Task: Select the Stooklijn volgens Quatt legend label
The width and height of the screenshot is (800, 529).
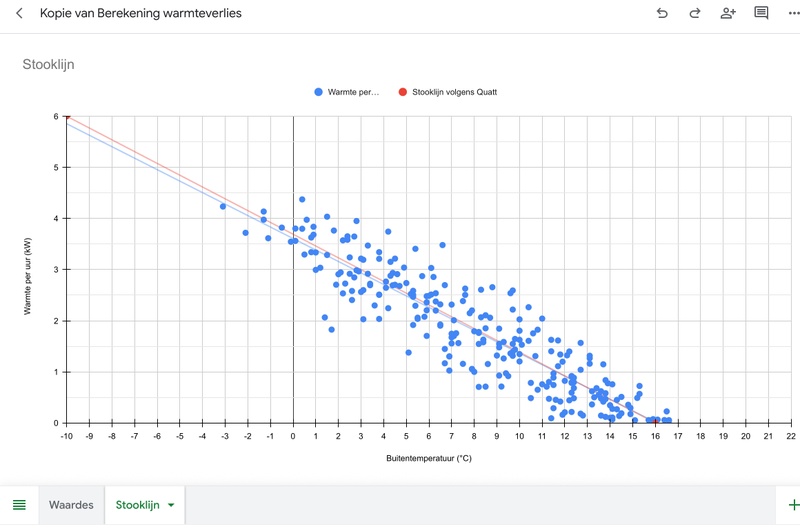Action: coord(455,92)
